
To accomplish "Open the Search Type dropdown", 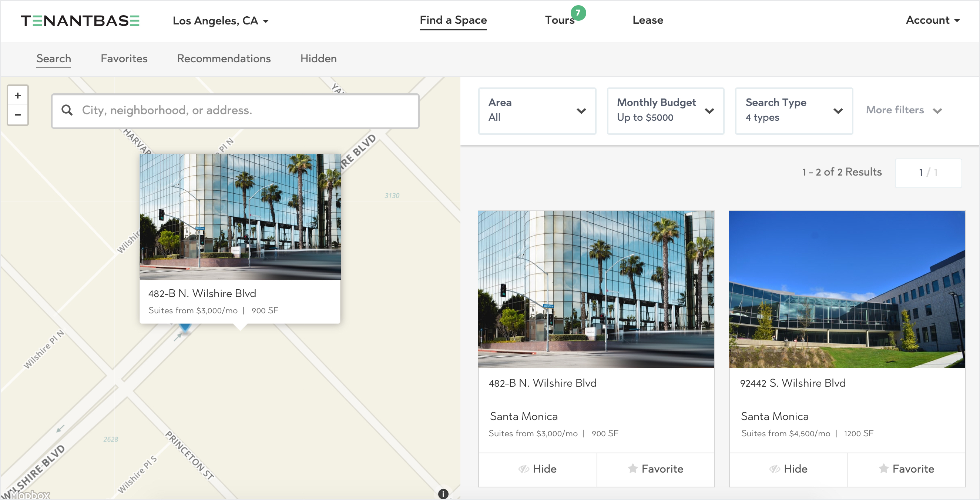I will pos(793,110).
